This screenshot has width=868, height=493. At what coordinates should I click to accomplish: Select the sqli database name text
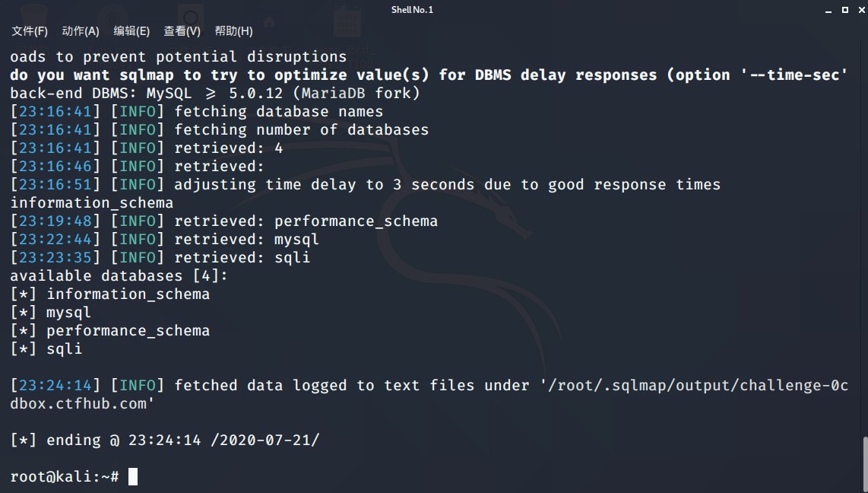(64, 348)
